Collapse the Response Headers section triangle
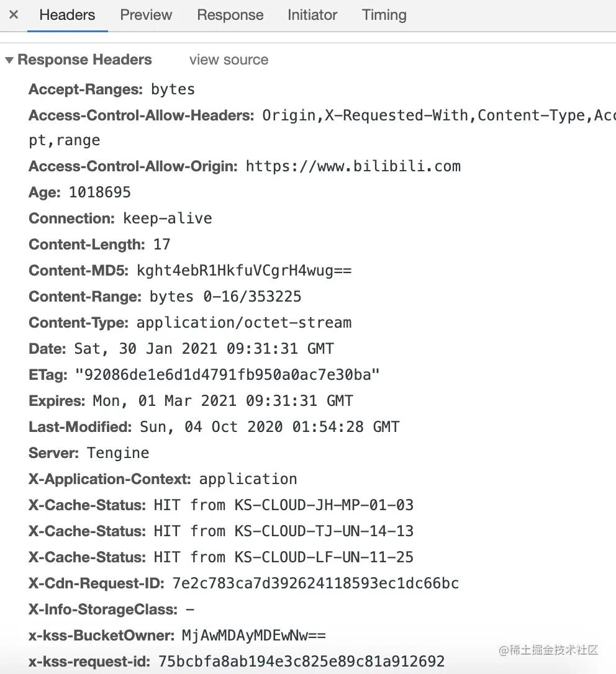 point(9,60)
